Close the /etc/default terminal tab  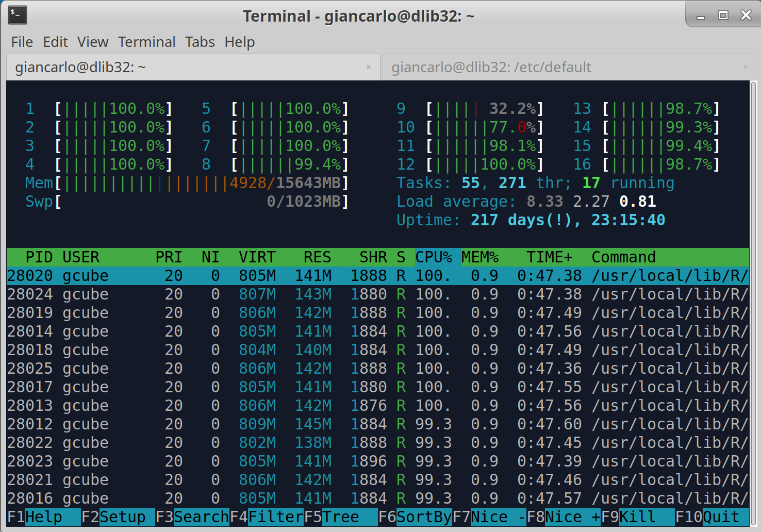point(745,66)
